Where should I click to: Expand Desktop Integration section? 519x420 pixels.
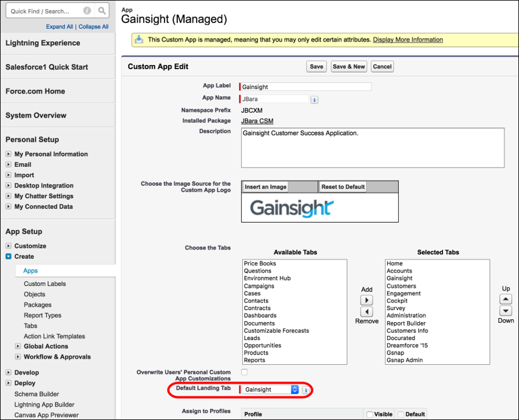pyautogui.click(x=8, y=185)
